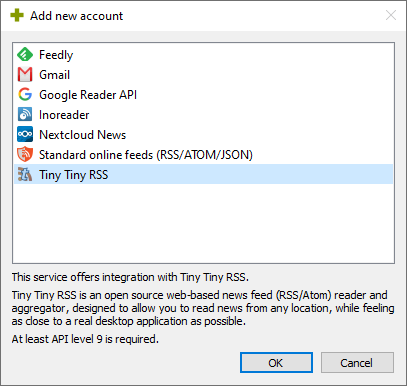Click the red Gmail envelope icon
Viewport: 407px width, 386px height.
coord(25,75)
